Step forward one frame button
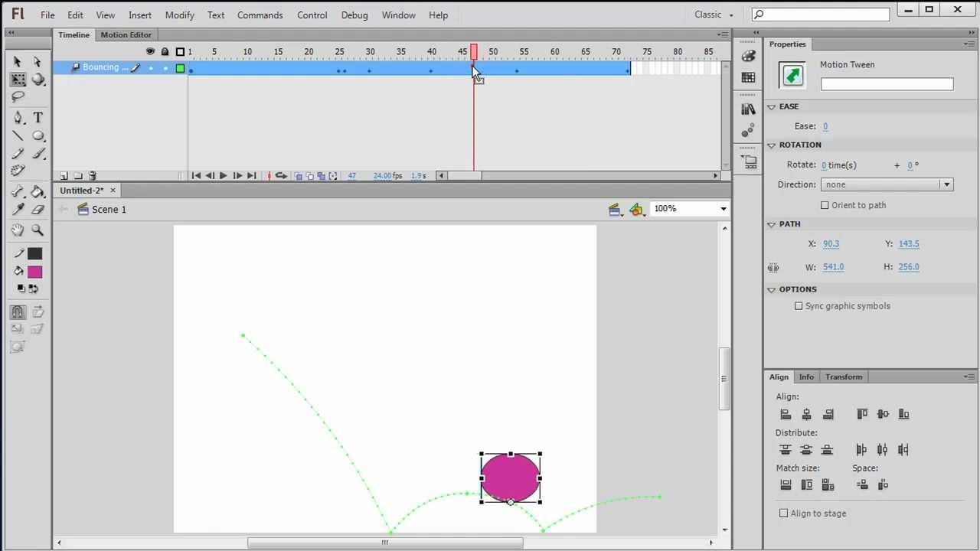 pyautogui.click(x=237, y=176)
